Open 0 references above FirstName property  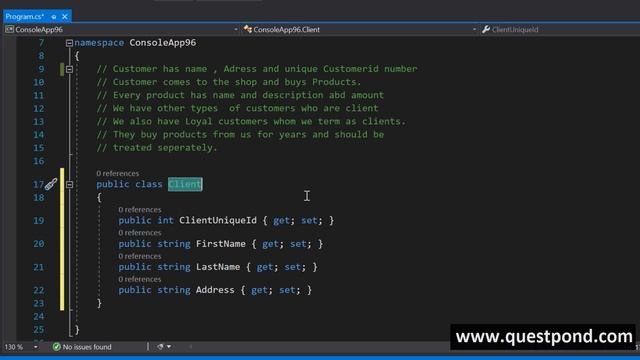(x=140, y=233)
